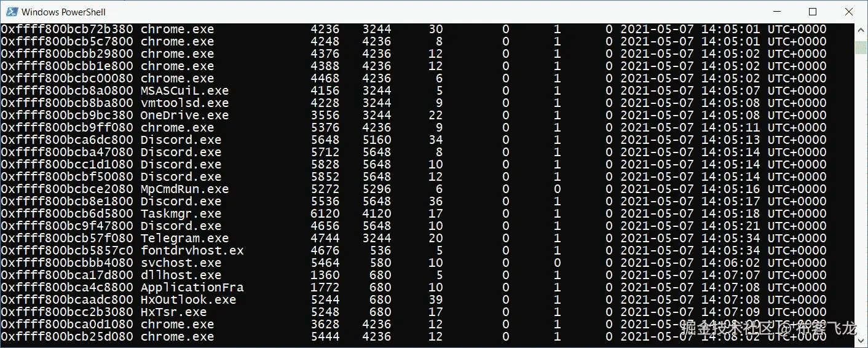Click PID value 3628
The image size is (868, 348).
325,324
